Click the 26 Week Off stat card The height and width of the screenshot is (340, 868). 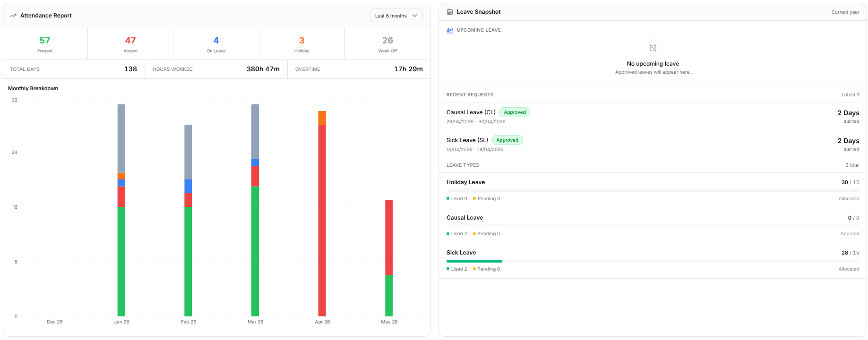387,44
